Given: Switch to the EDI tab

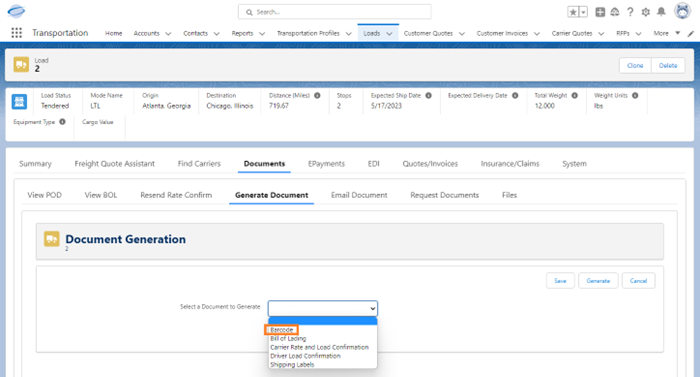Looking at the screenshot, I should pyautogui.click(x=374, y=164).
